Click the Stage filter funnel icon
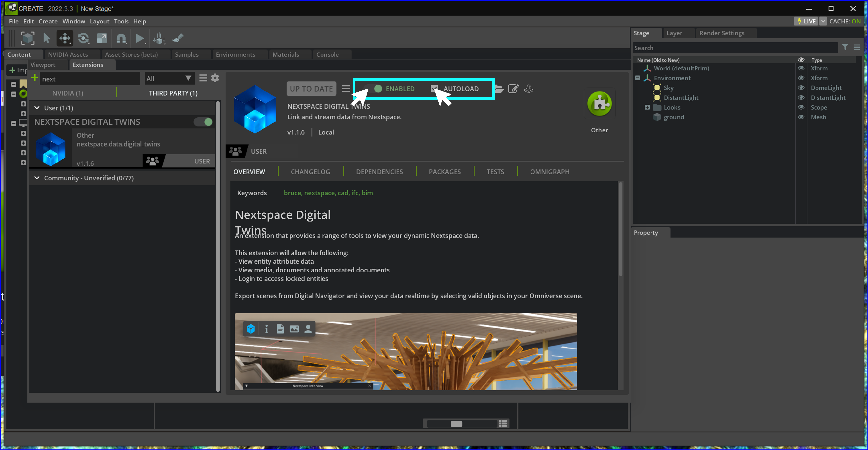The height and width of the screenshot is (450, 868). pyautogui.click(x=845, y=48)
